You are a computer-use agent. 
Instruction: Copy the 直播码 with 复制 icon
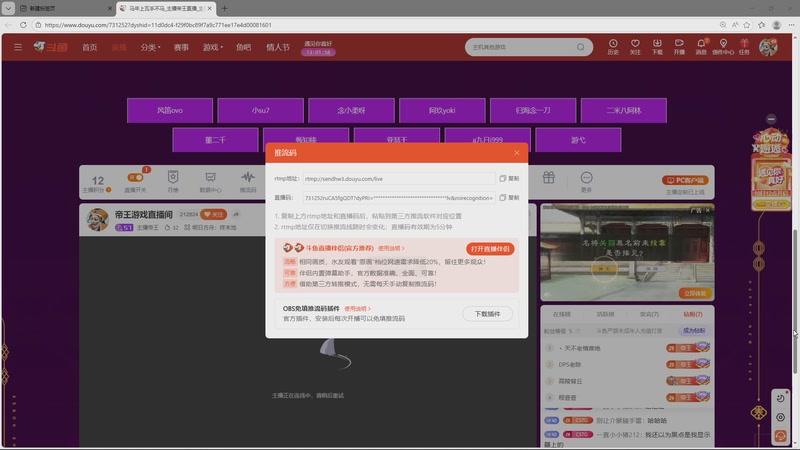point(509,197)
